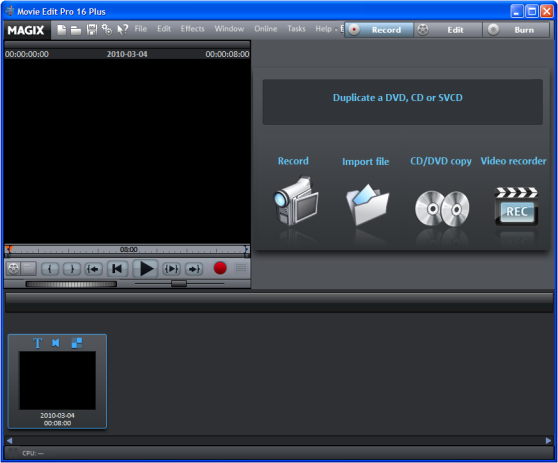Click the CD/DVD copy discs icon

[x=442, y=209]
